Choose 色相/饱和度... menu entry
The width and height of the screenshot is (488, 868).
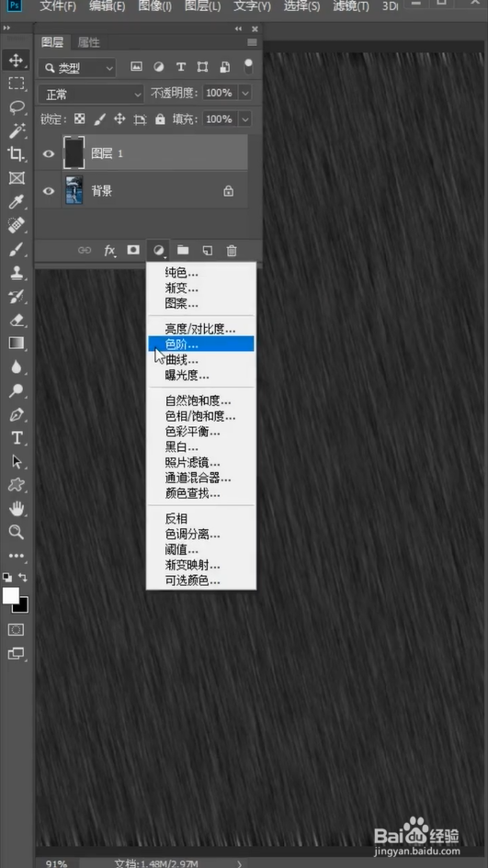tap(201, 416)
